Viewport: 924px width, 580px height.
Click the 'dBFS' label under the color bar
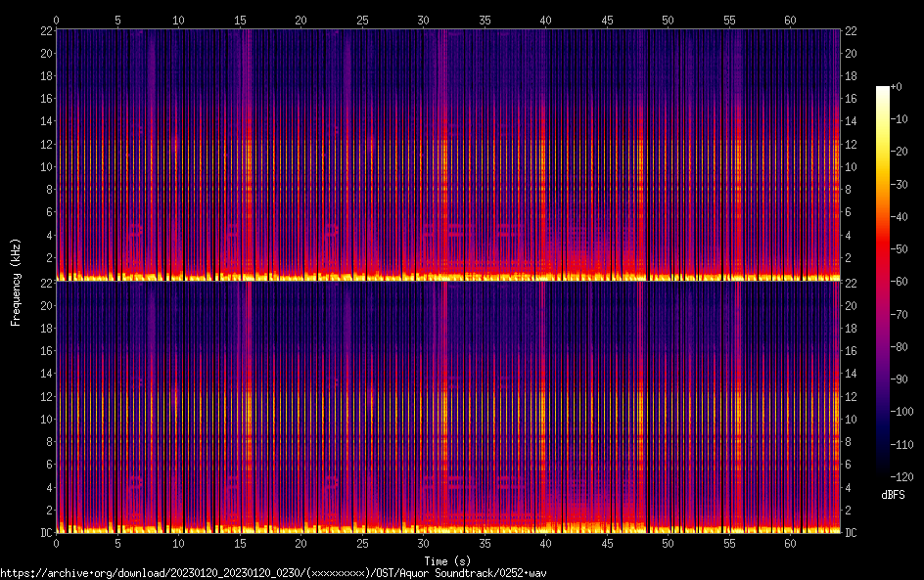point(893,496)
